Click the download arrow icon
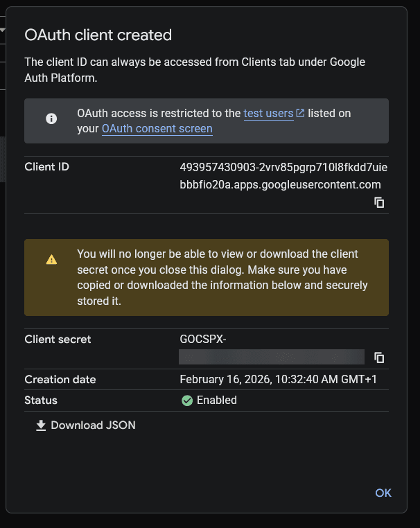 (41, 425)
